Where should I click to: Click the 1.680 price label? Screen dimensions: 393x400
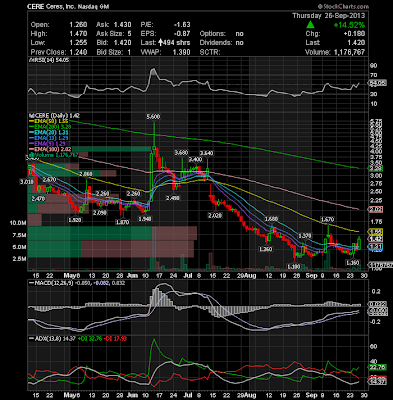pos(271,219)
